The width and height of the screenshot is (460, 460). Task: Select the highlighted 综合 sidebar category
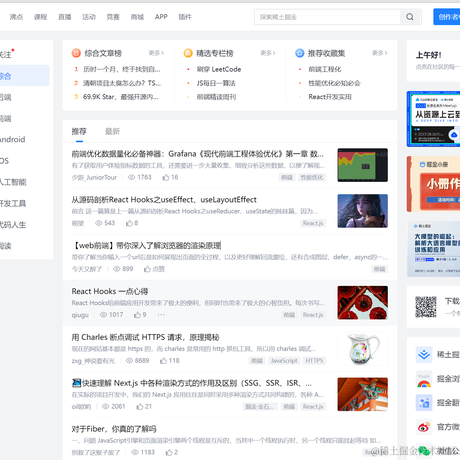point(25,76)
